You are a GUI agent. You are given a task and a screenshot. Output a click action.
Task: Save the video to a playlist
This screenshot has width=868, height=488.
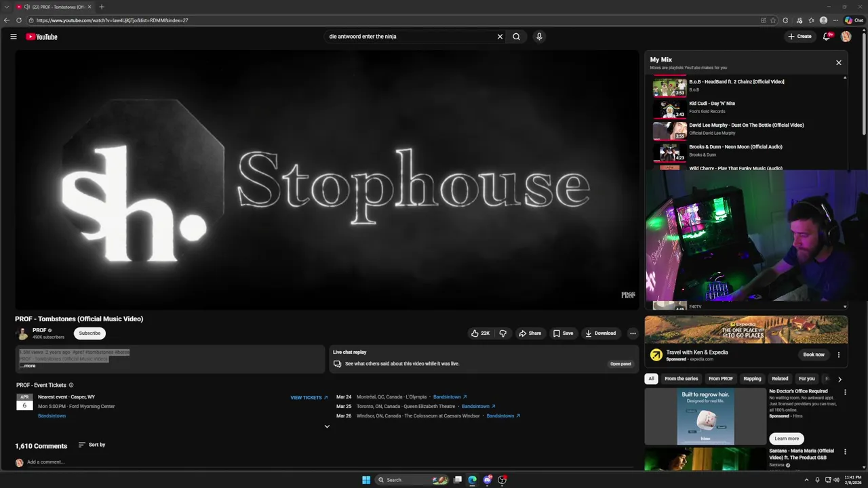click(x=563, y=333)
